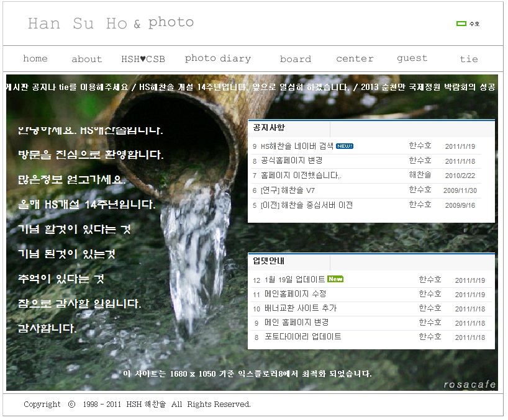Open the HS해찬솔 네이버 검색 notice

click(x=297, y=146)
